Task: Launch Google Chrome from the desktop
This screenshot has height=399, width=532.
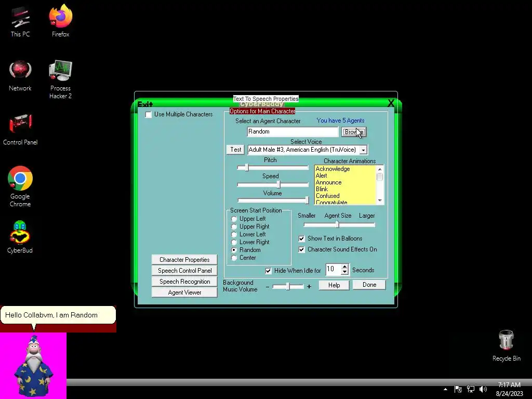Action: (20, 187)
